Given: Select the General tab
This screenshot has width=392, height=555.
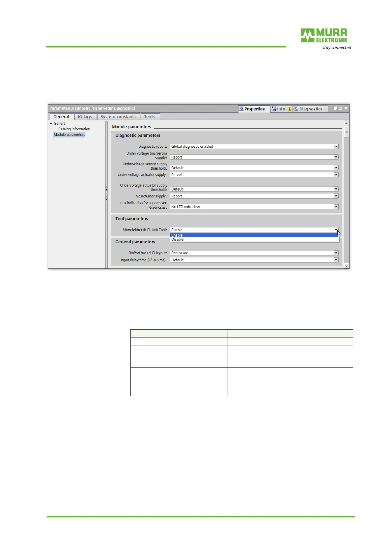Looking at the screenshot, I should click(x=61, y=117).
